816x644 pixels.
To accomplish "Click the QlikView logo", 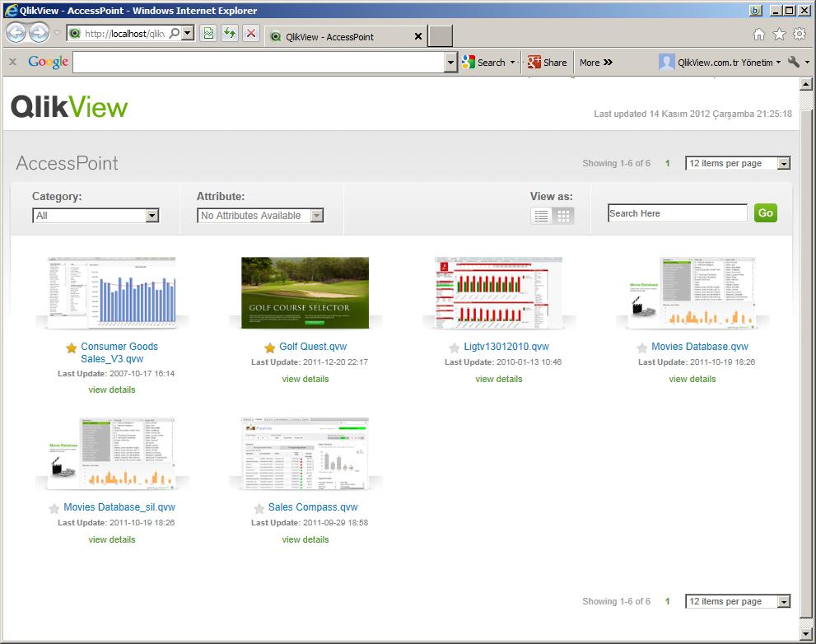I will (69, 107).
